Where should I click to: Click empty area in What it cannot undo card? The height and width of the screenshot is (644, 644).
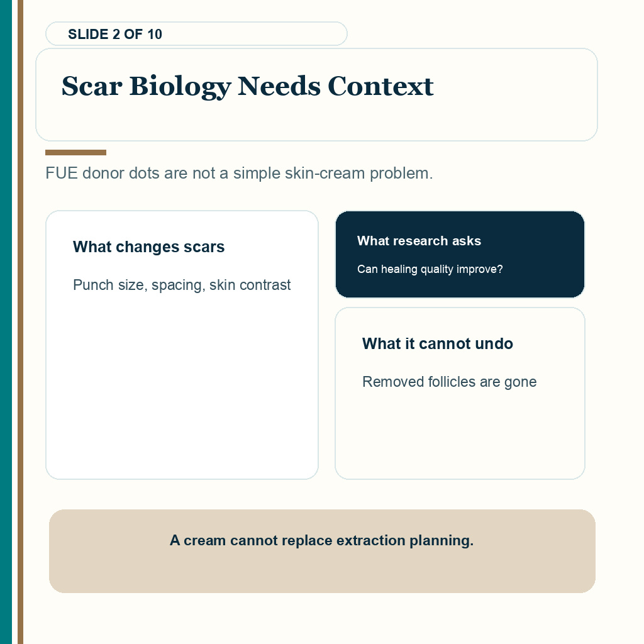(x=460, y=435)
